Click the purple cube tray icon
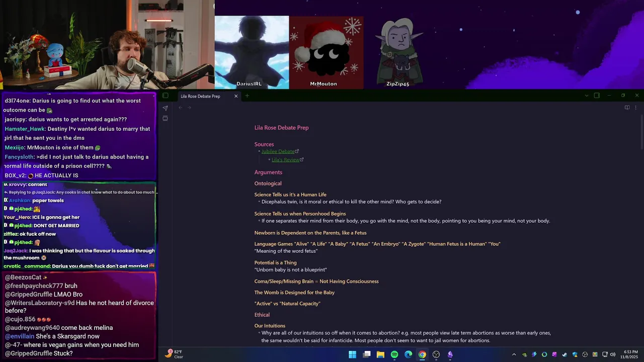Viewport: 644px width, 362px height. pos(554,354)
